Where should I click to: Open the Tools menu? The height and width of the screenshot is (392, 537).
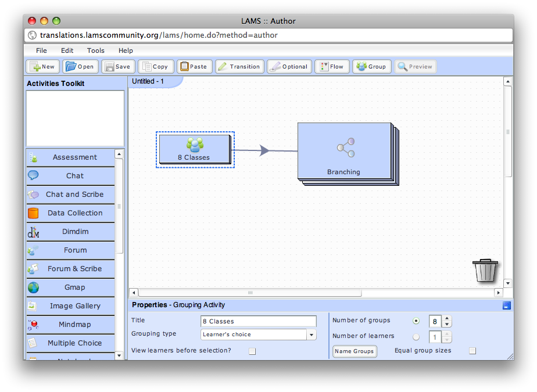click(96, 51)
